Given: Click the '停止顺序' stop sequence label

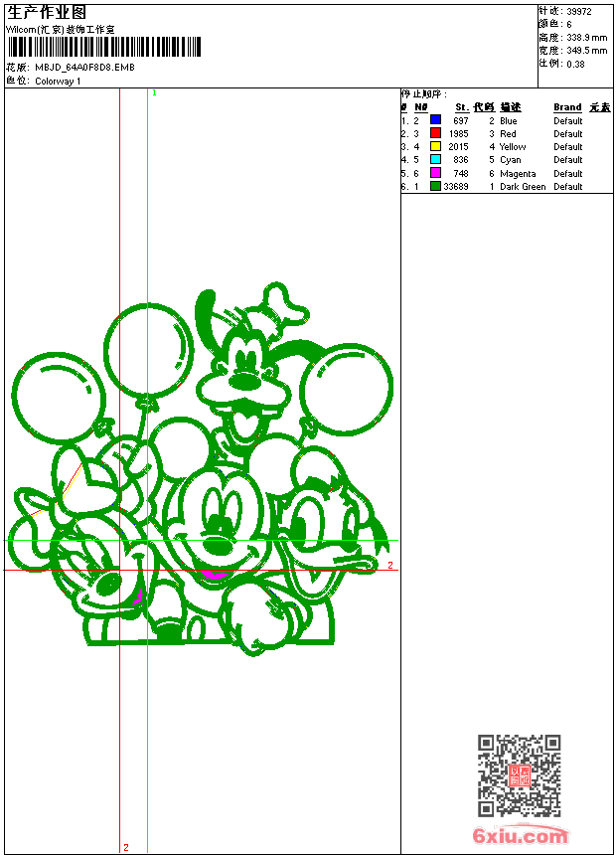Looking at the screenshot, I should tap(424, 94).
